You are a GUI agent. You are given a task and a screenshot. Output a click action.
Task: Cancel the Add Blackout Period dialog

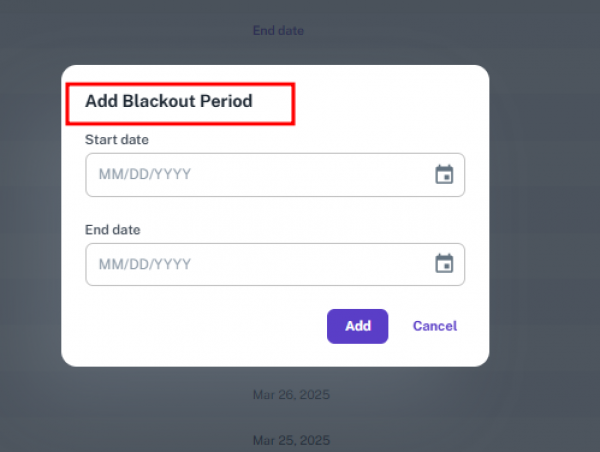coord(435,326)
